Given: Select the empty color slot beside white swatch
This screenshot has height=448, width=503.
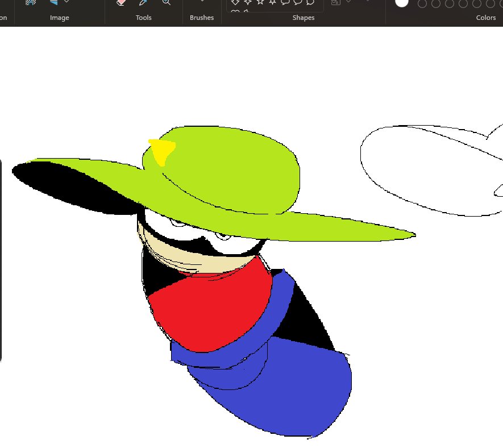Looking at the screenshot, I should coord(422,4).
